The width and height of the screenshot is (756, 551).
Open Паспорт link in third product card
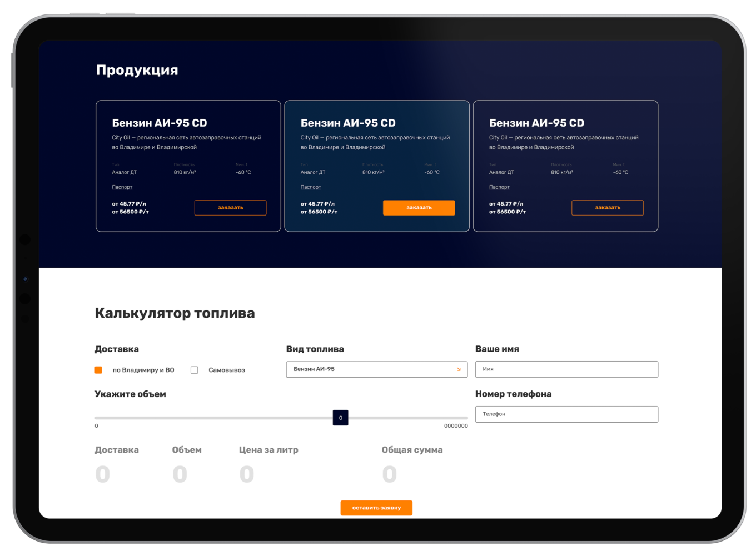click(x=499, y=187)
